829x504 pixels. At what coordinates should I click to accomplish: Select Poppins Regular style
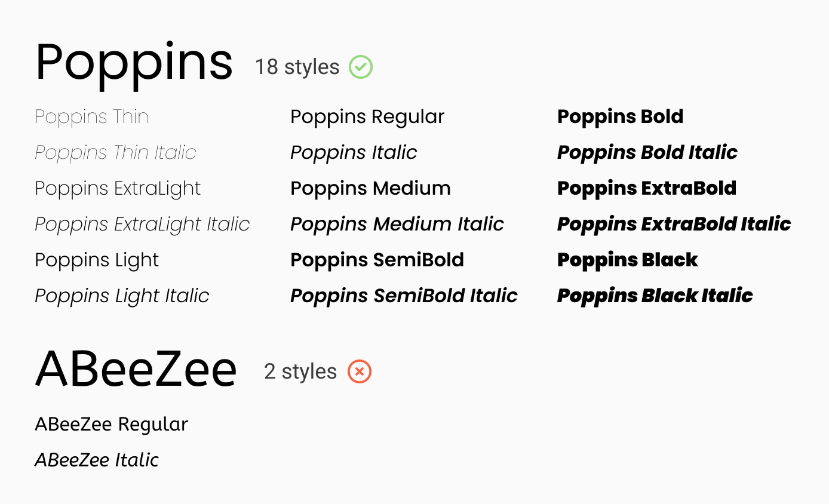[x=367, y=117]
